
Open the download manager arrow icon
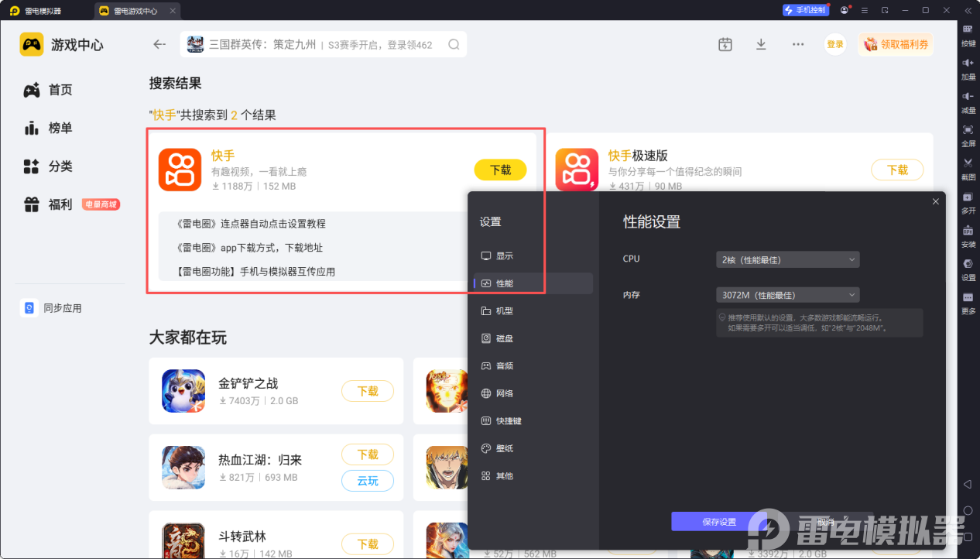click(761, 44)
